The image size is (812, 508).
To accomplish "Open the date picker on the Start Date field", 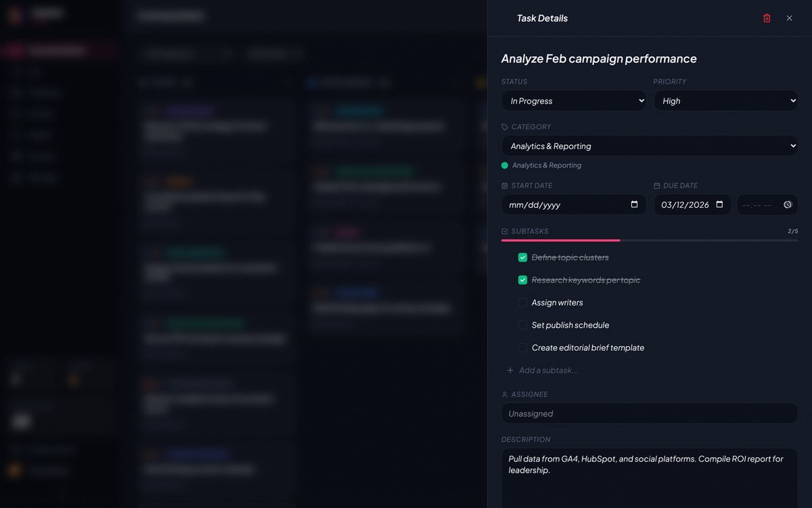I will [634, 205].
